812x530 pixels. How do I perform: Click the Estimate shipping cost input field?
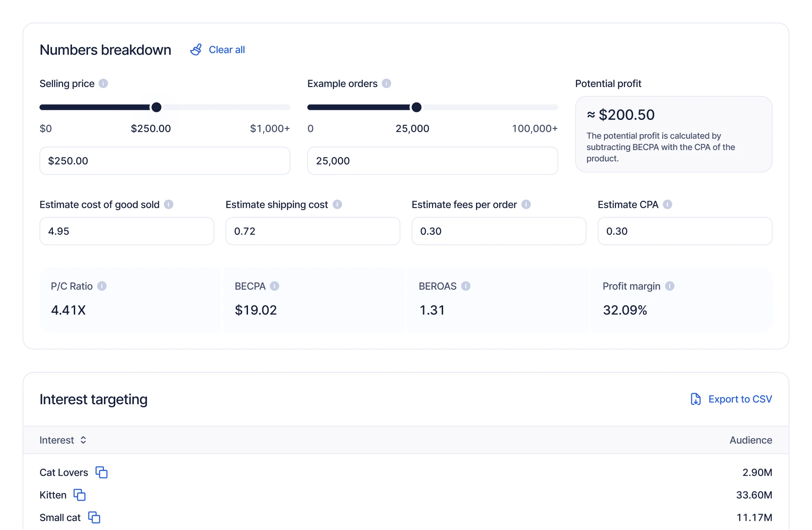click(x=312, y=231)
